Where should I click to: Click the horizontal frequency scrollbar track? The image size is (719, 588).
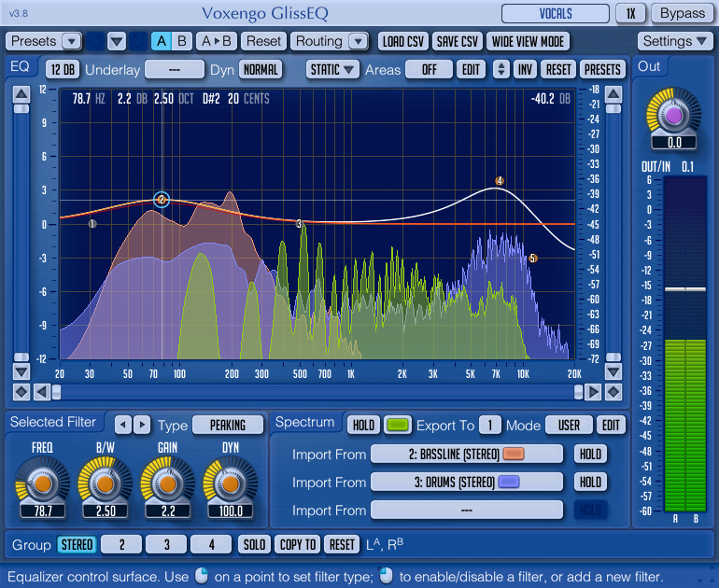pyautogui.click(x=317, y=392)
